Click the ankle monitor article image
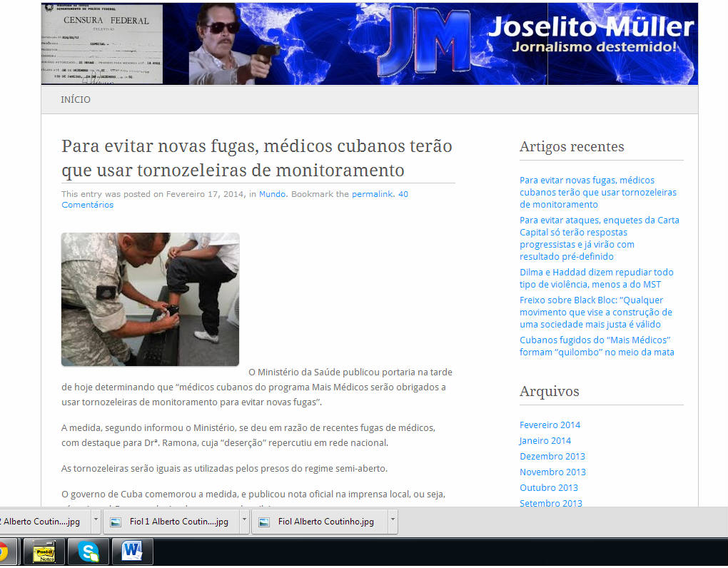This screenshot has width=728, height=568. coord(150,299)
